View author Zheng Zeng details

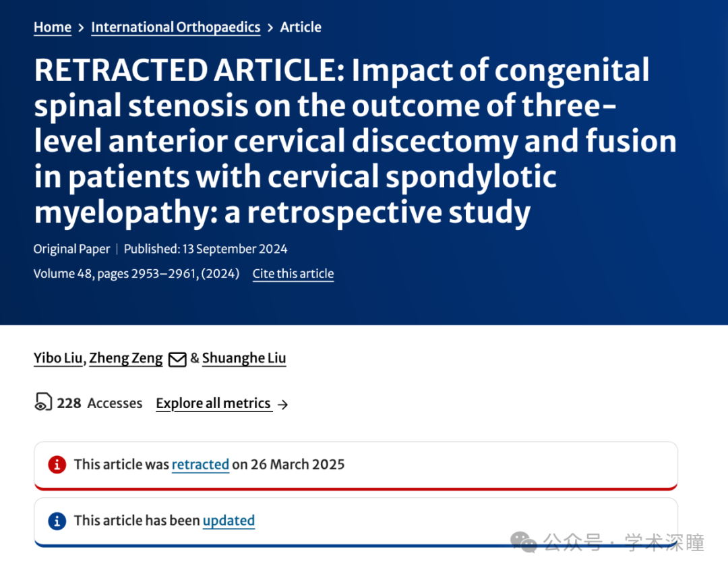[x=126, y=358]
